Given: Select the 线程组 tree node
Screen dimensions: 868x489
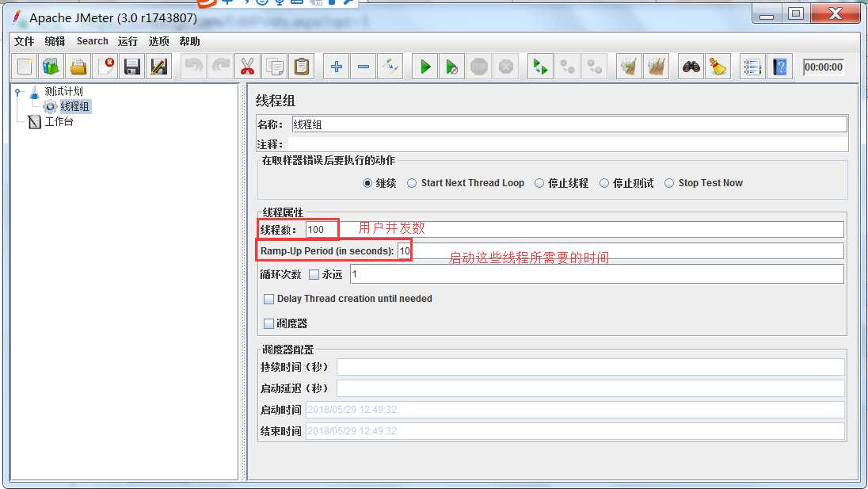Looking at the screenshot, I should [x=74, y=106].
